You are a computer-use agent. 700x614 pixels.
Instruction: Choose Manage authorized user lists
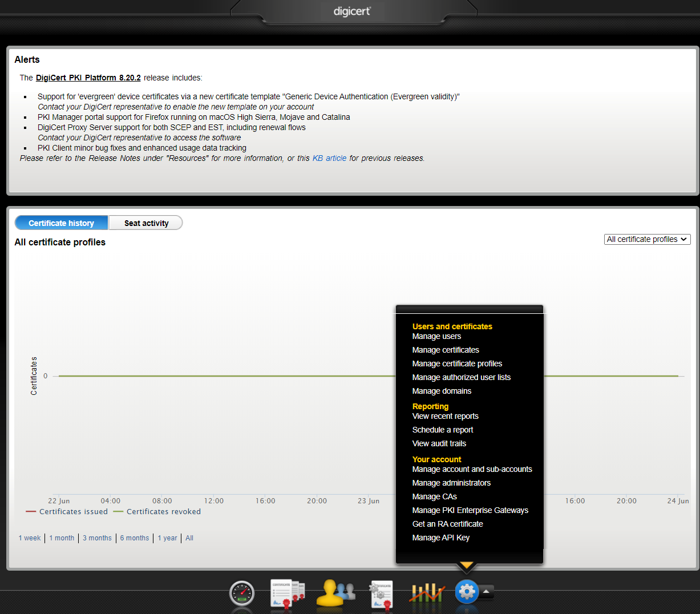coord(462,377)
